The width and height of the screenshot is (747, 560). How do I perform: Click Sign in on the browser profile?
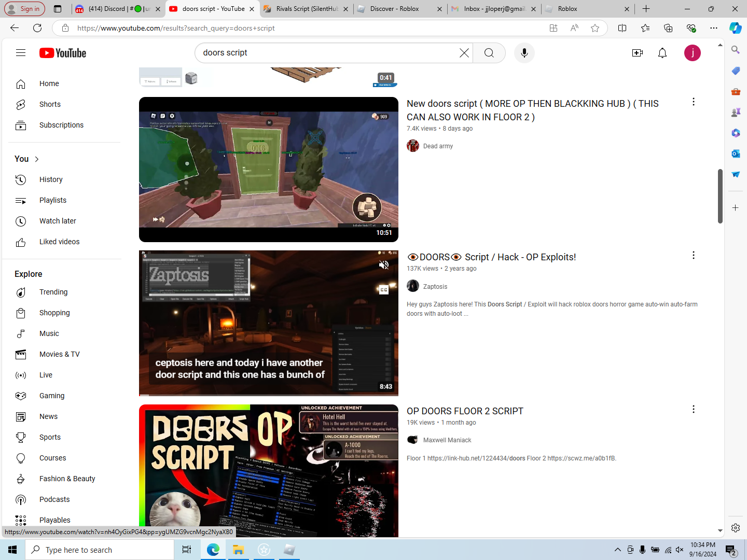tap(24, 9)
